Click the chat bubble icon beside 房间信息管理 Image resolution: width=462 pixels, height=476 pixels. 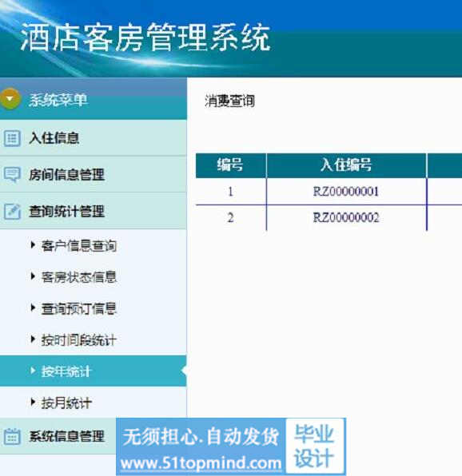(12, 175)
